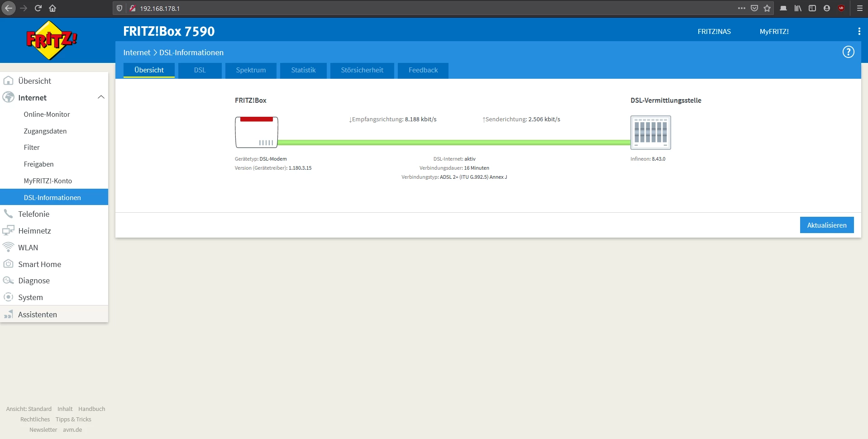Image resolution: width=868 pixels, height=439 pixels.
Task: Bookmark this page with star icon
Action: pos(767,8)
